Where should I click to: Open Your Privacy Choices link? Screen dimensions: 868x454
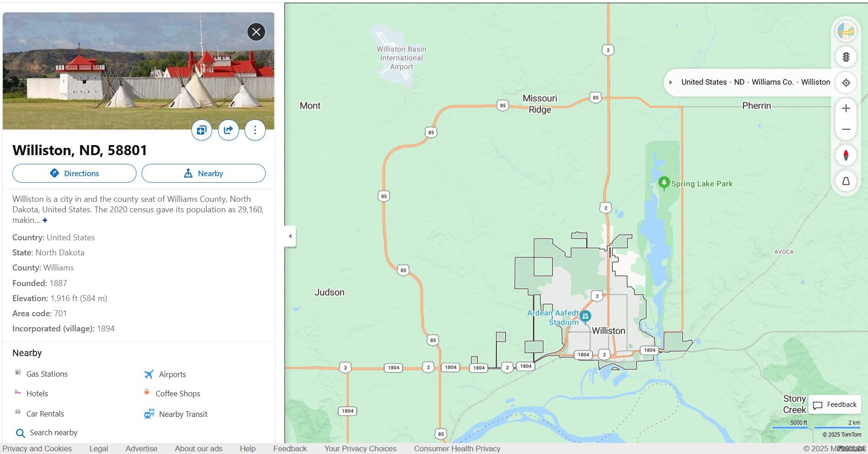[x=360, y=449]
